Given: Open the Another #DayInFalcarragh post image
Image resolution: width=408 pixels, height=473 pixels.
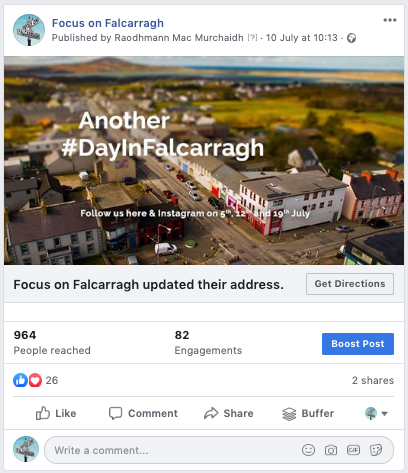Looking at the screenshot, I should tap(204, 160).
